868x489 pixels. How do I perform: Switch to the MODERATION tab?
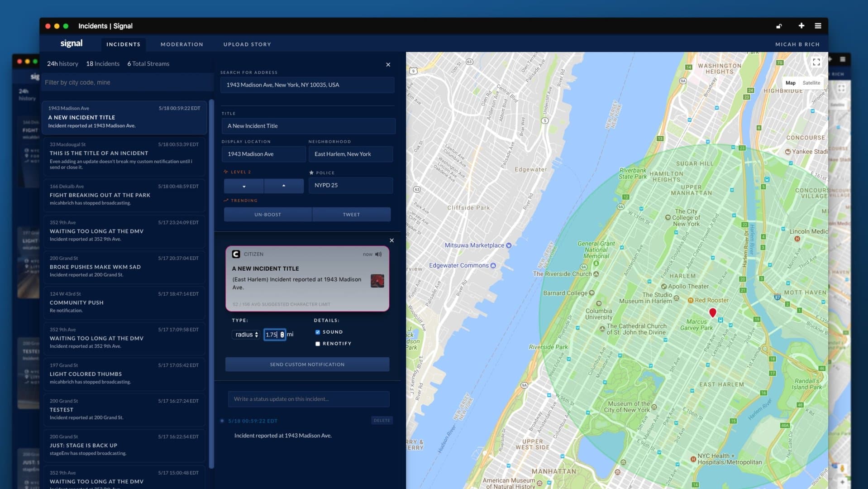[182, 44]
